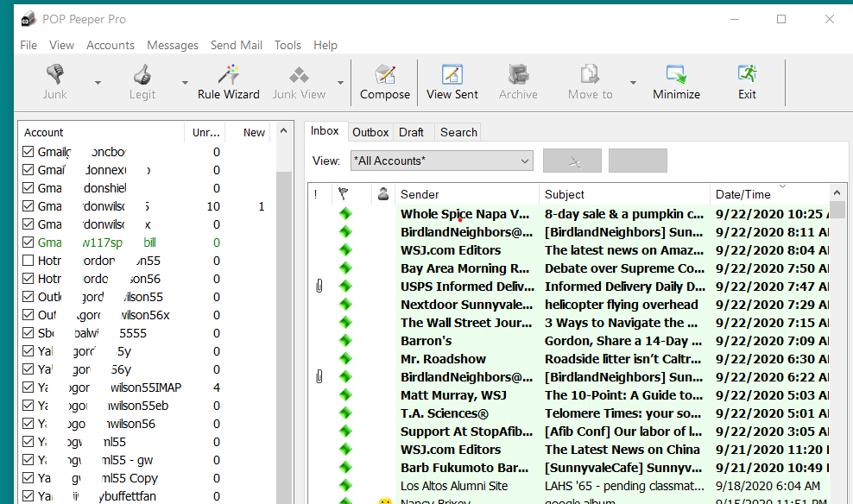Click the green diamond on T.A. Sciences row
The width and height of the screenshot is (853, 504).
click(x=345, y=413)
